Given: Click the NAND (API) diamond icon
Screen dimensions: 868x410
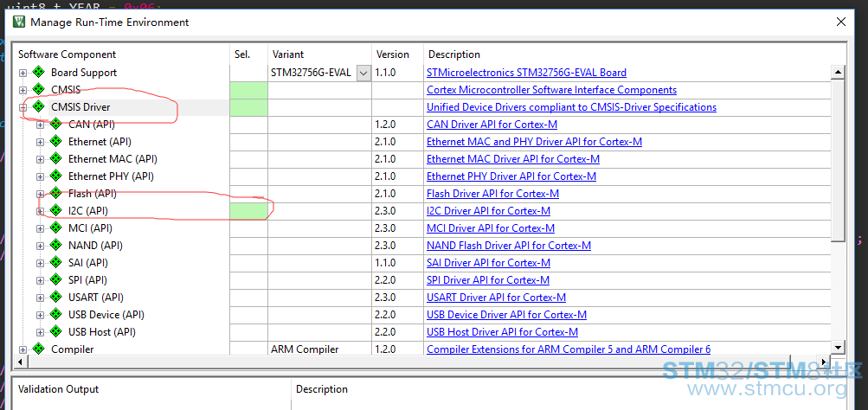Looking at the screenshot, I should [55, 245].
